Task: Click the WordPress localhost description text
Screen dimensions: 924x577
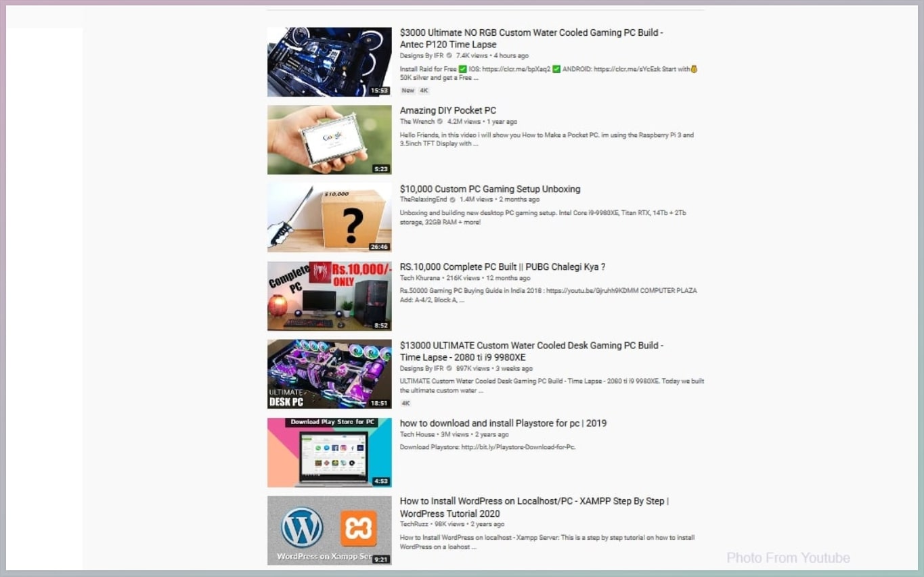Action: coord(548,542)
